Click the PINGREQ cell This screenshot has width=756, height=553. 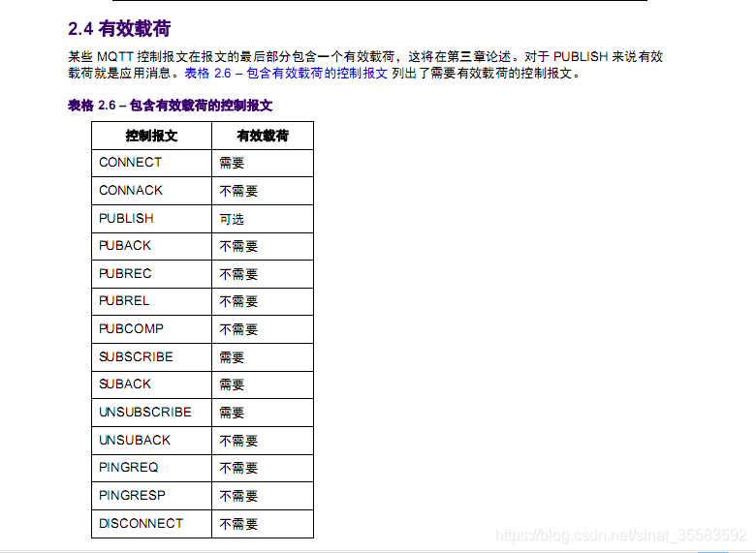(x=151, y=468)
